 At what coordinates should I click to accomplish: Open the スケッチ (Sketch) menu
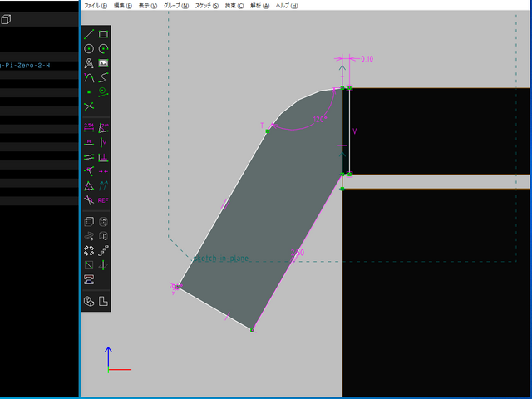[x=207, y=5]
